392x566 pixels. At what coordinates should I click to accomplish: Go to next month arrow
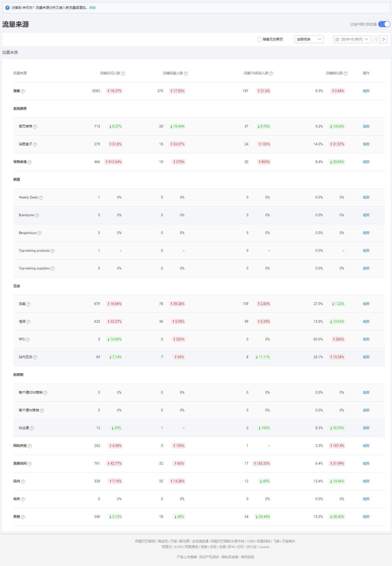384,39
